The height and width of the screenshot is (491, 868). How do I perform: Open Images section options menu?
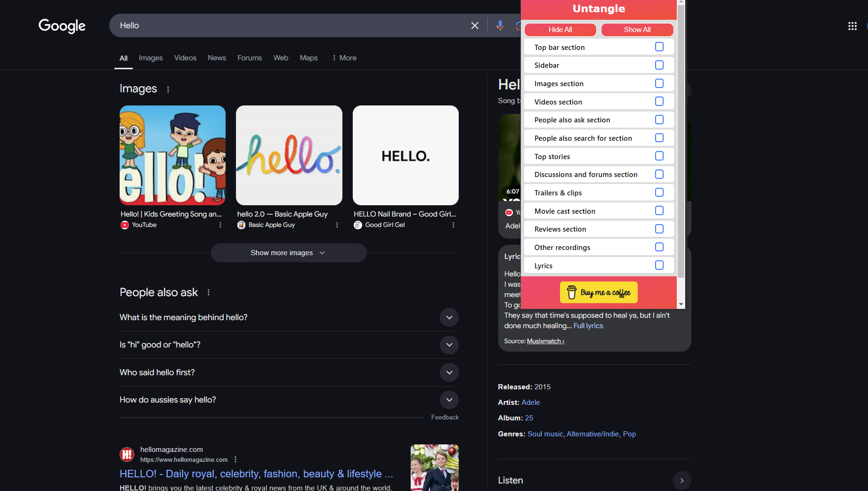point(168,89)
